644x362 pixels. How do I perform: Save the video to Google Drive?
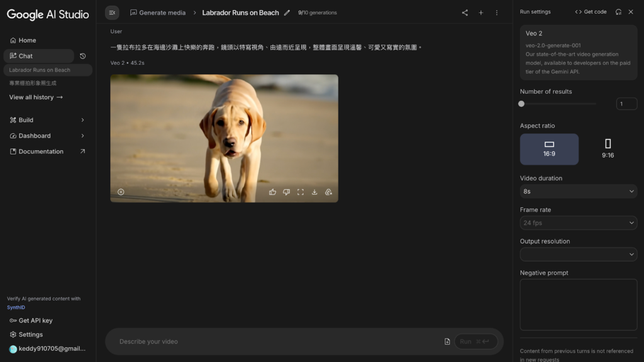(x=328, y=192)
